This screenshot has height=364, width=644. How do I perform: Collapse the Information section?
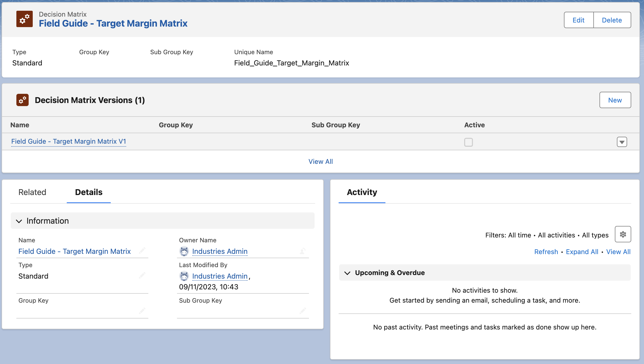pyautogui.click(x=19, y=221)
